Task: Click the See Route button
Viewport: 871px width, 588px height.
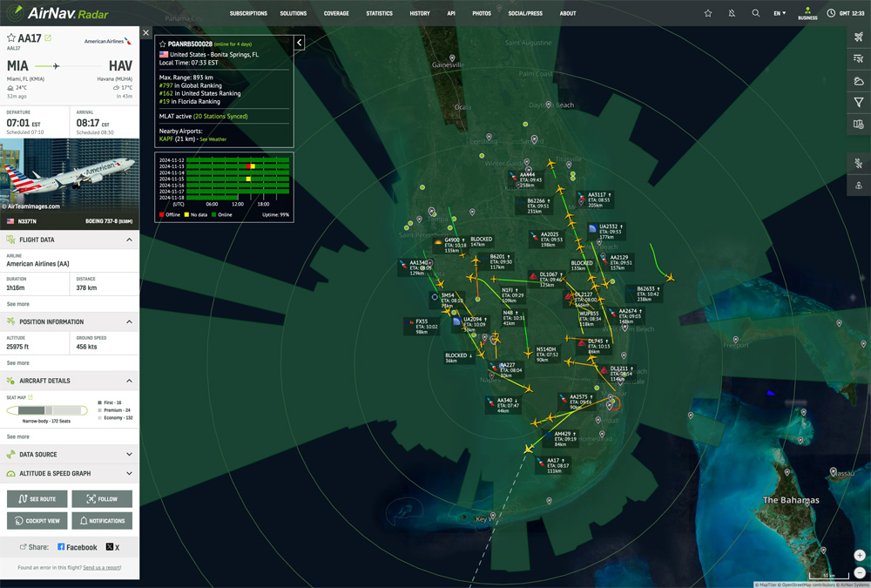Action: [x=37, y=499]
